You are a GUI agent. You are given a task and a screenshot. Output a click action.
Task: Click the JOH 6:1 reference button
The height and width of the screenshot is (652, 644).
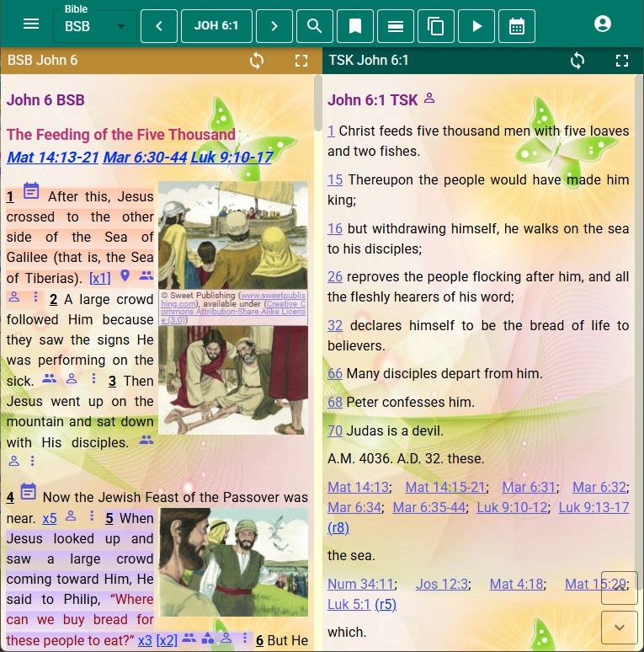point(216,26)
